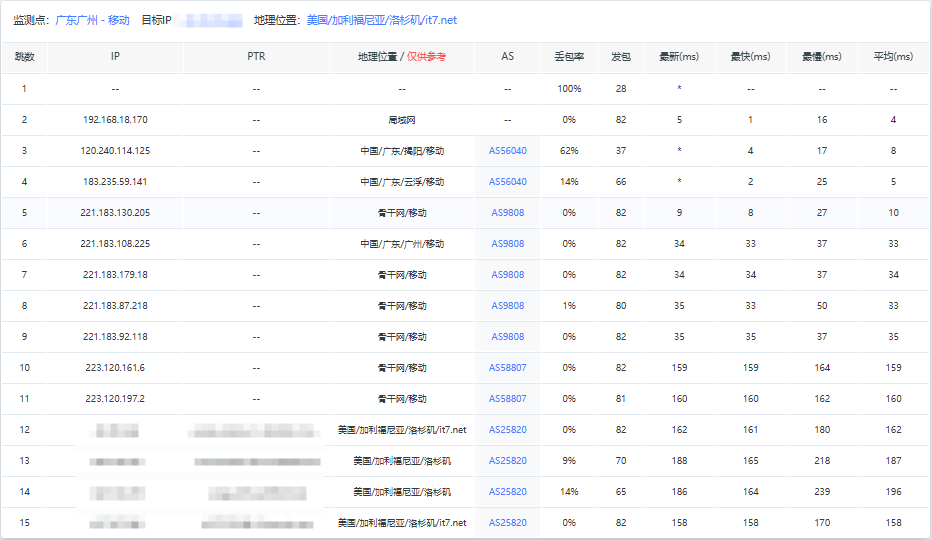Screen dimensions: 932x540
Task: Open AS56040 link in hop 3 row
Action: click(x=507, y=151)
